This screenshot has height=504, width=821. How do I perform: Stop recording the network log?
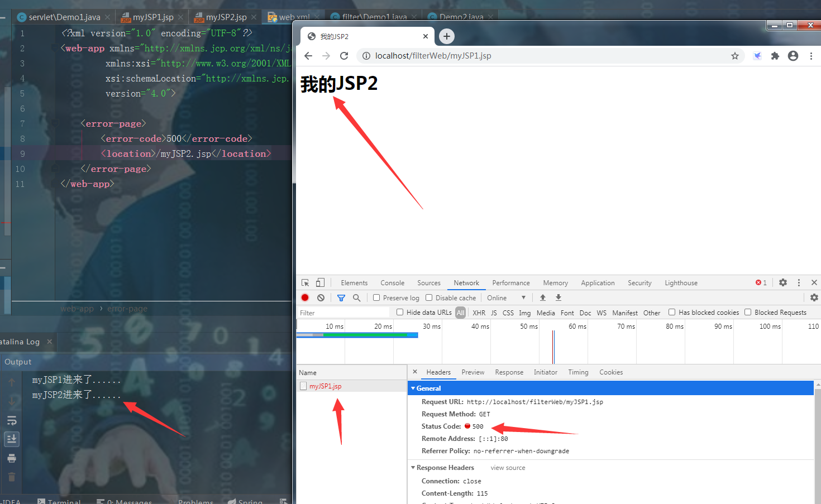point(305,297)
